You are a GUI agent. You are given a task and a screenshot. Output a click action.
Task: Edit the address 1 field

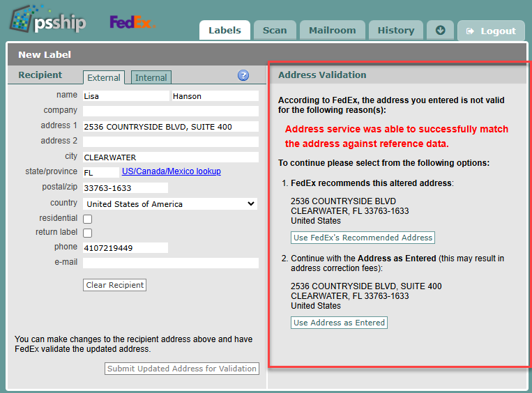171,127
